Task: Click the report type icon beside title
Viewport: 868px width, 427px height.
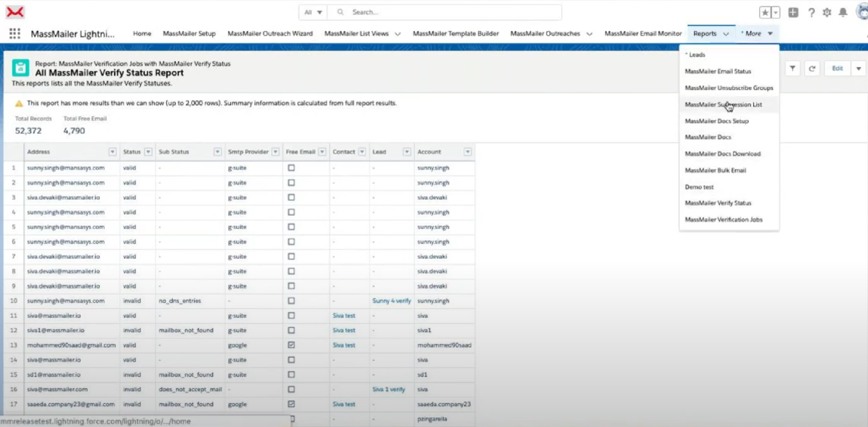Action: (20, 68)
